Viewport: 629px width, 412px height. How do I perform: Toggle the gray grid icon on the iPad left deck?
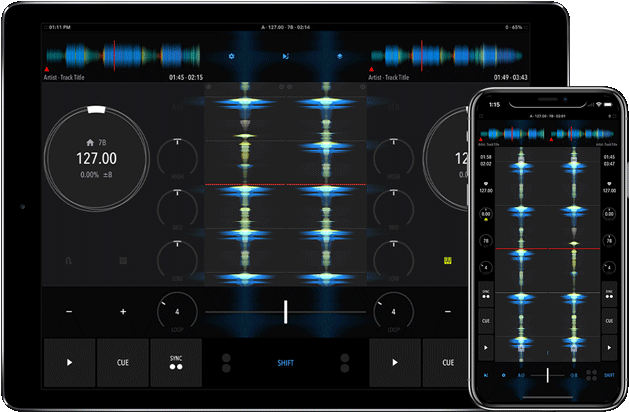pos(123,261)
